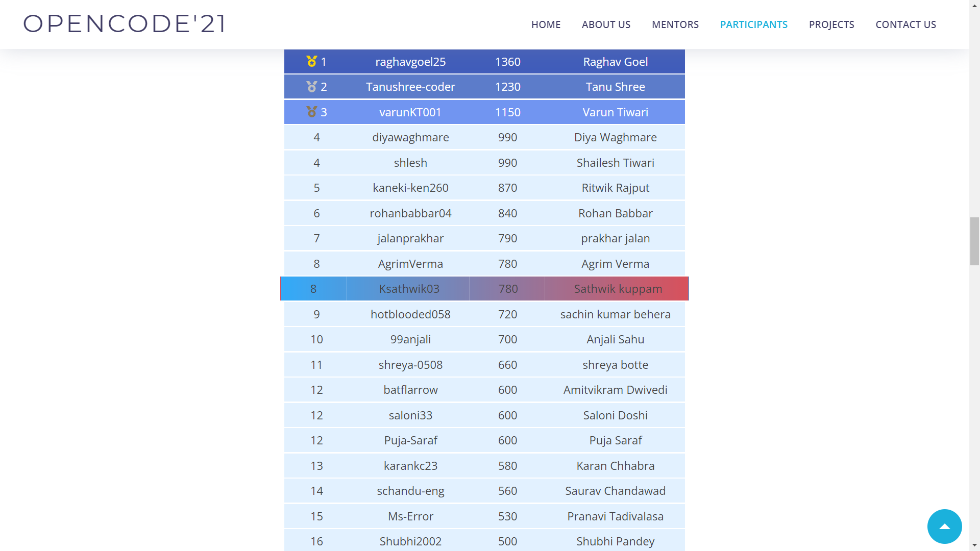Click the username batflarrow
The height and width of the screenshot is (551, 980).
[x=410, y=390]
